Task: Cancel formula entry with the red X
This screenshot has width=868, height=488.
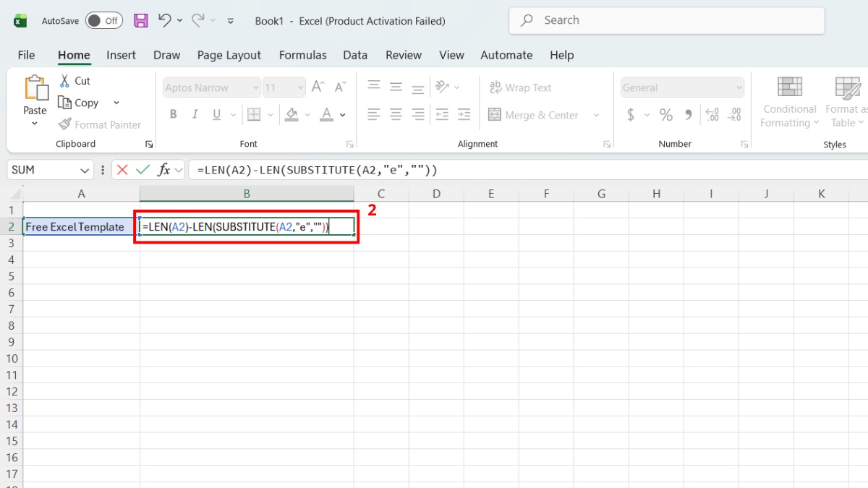Action: tap(120, 170)
